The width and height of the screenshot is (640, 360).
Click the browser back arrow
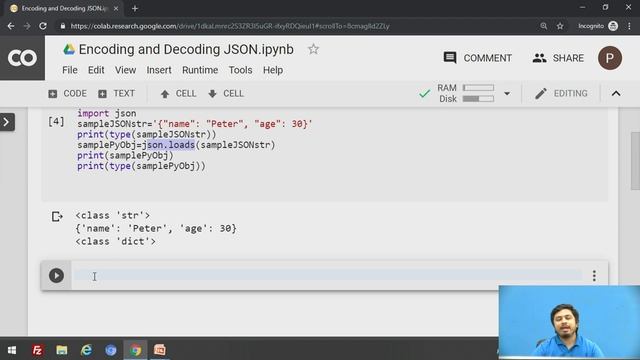click(x=11, y=26)
